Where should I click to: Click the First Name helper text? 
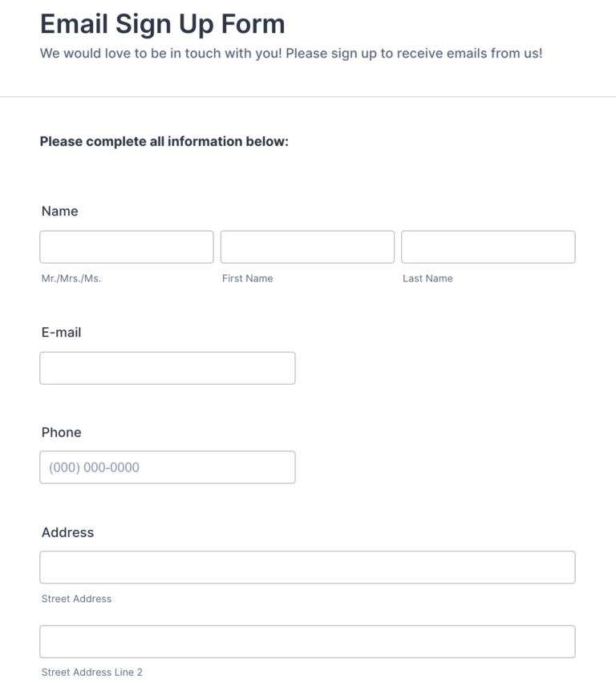coord(248,278)
